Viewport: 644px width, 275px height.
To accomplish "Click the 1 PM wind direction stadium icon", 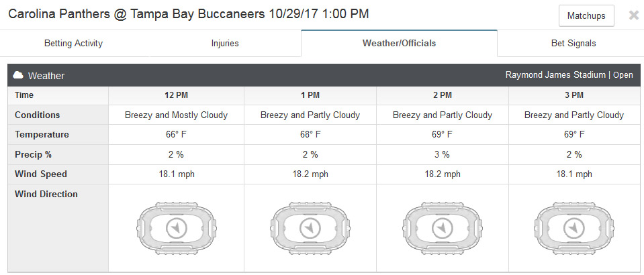I will [310, 227].
